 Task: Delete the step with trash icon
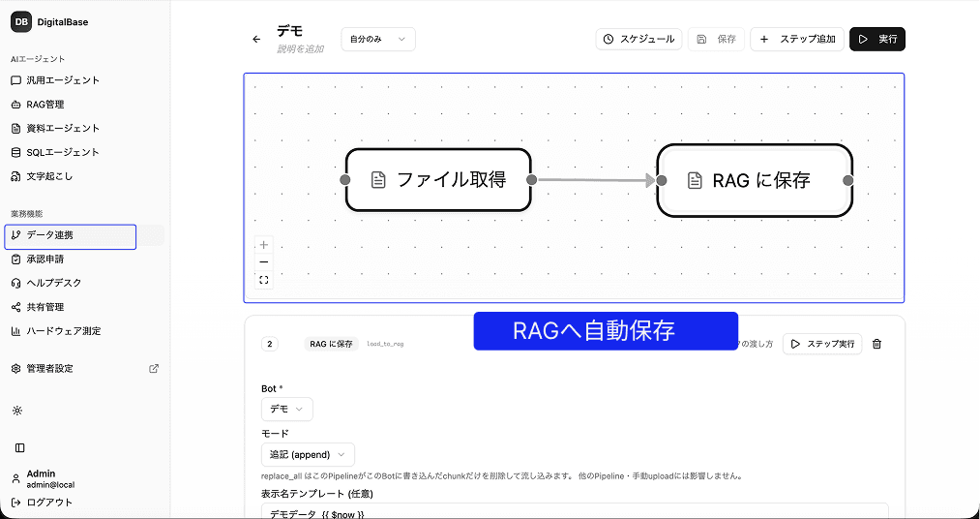[x=876, y=344]
